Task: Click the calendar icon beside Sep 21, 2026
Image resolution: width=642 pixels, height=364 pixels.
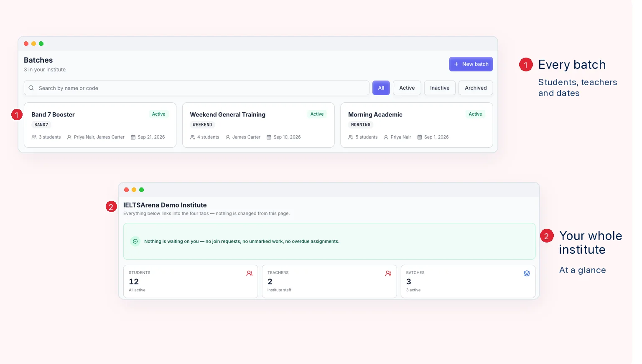Action: (133, 137)
